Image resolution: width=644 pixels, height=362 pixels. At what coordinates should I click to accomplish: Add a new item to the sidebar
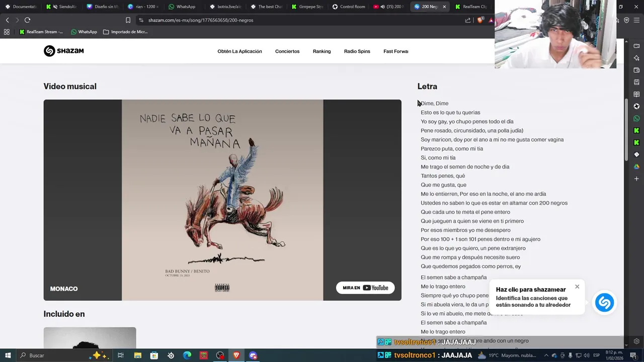coord(636,178)
